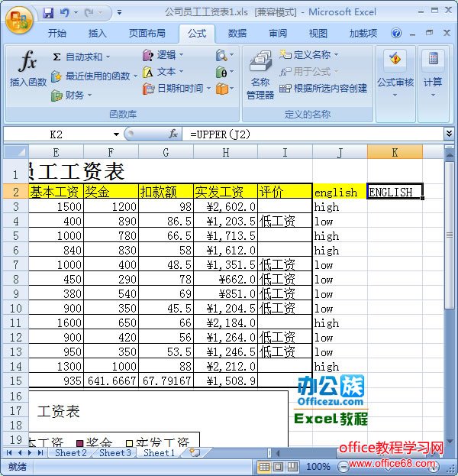Save the workbook from quick access toolbar
The image size is (458, 476).
pos(47,13)
